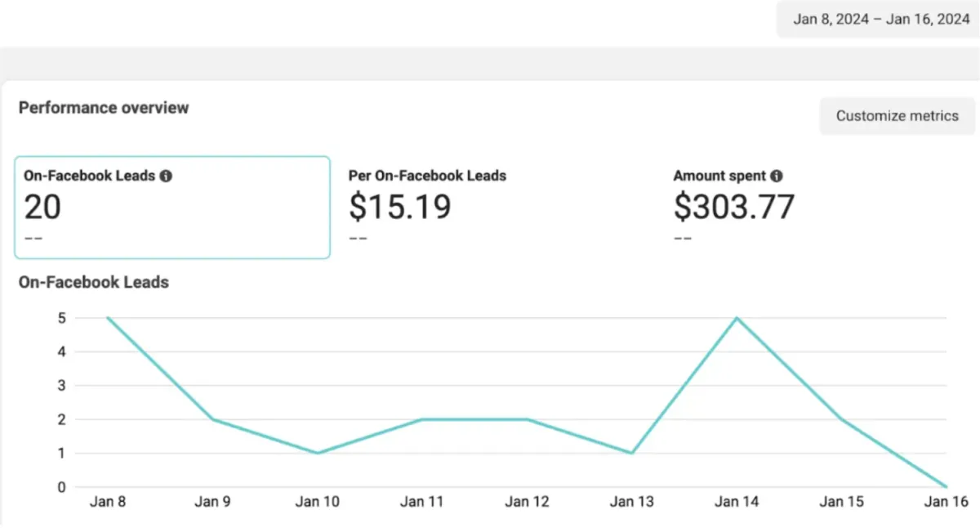The image size is (980, 528).
Task: Click the Jan 16 data point on chart
Action: 946,487
